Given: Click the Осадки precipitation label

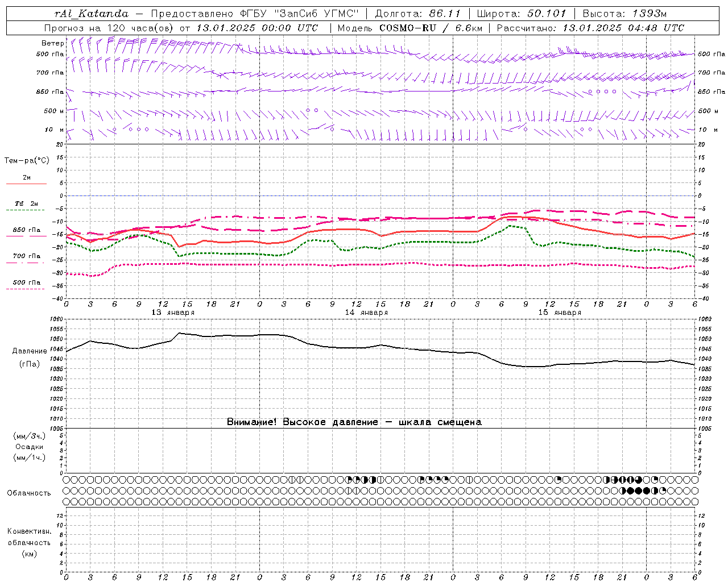Looking at the screenshot, I should click(30, 447).
